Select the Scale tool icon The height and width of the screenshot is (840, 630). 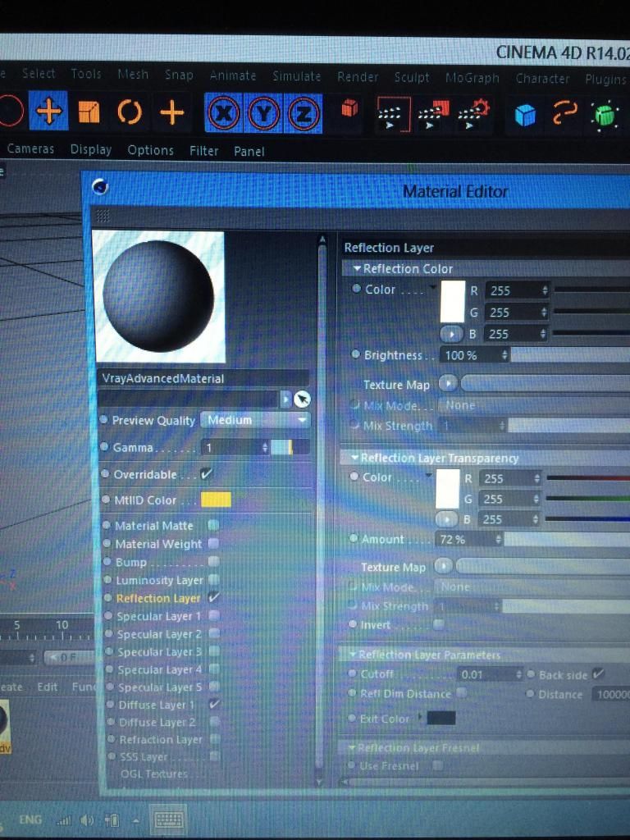pos(89,112)
